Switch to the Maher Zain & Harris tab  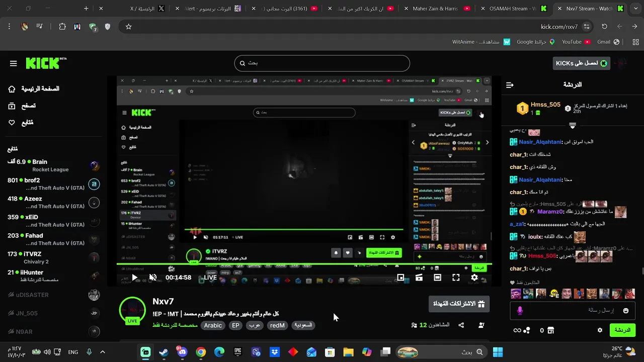tap(436, 9)
